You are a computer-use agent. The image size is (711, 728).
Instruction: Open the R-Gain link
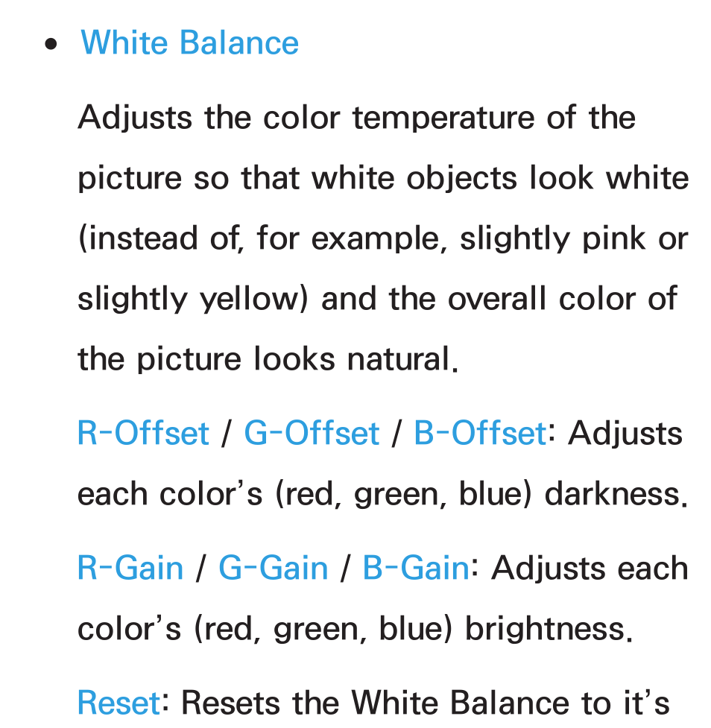coord(130,568)
